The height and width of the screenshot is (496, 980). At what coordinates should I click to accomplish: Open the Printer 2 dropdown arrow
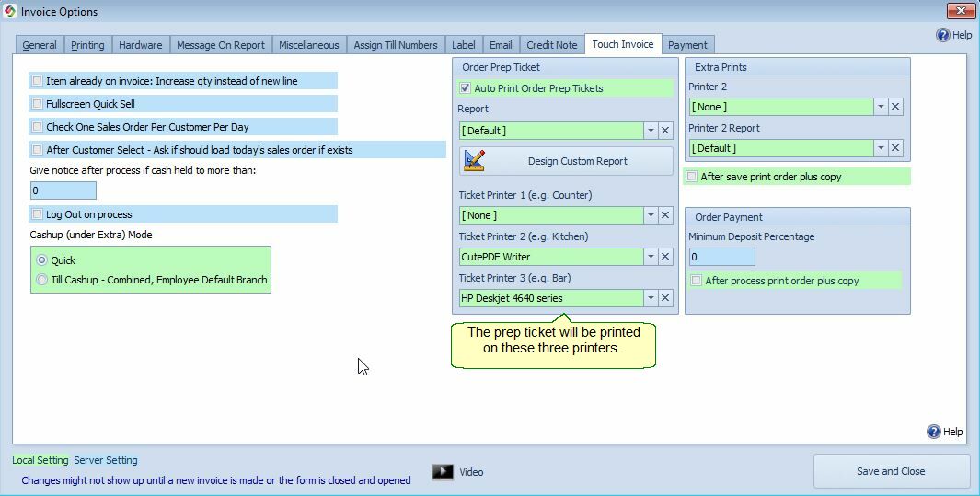881,107
